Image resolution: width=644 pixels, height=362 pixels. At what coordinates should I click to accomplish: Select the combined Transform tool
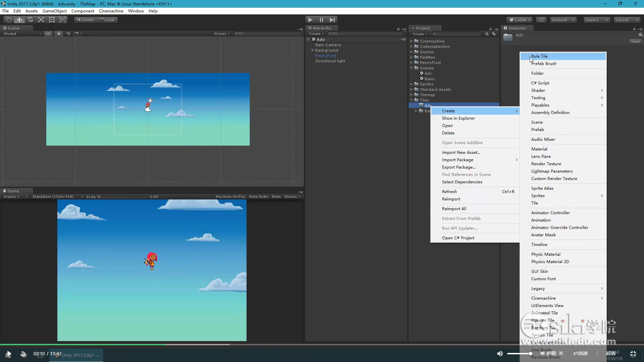pos(62,20)
